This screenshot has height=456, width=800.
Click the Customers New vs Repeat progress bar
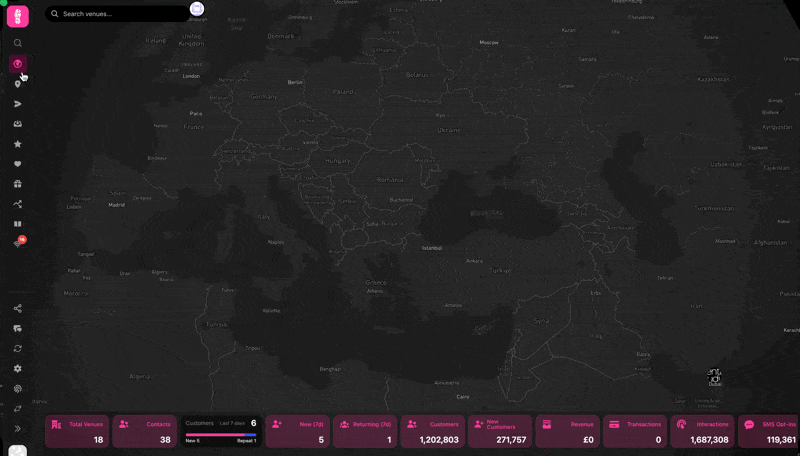point(221,434)
